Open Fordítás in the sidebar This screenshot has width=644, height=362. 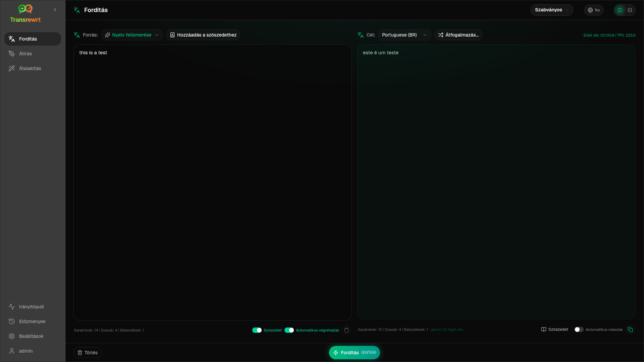coord(33,39)
